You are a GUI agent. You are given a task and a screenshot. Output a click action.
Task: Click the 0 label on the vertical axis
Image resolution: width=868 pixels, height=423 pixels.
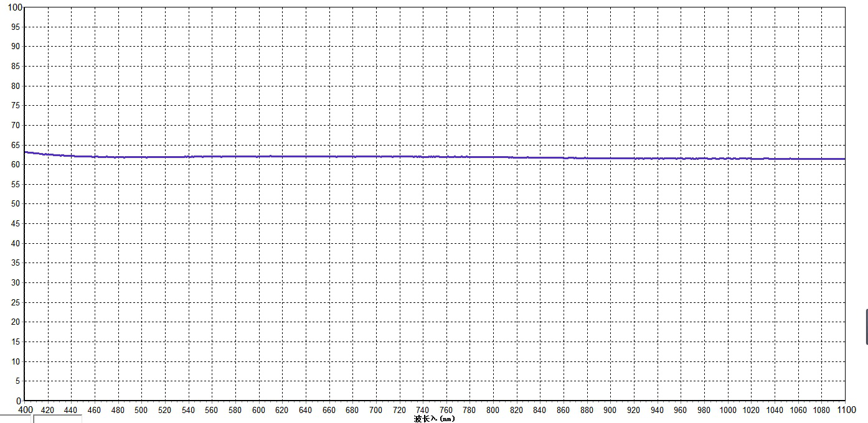point(19,401)
